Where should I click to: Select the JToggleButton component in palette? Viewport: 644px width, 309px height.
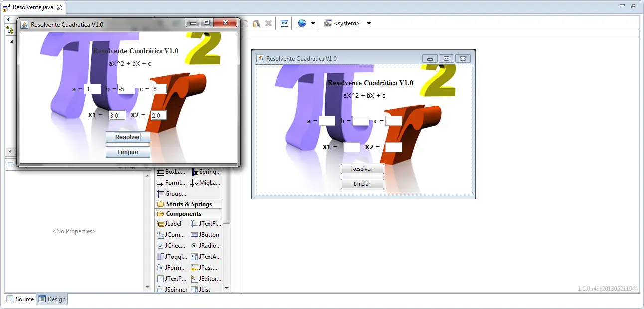pyautogui.click(x=171, y=257)
